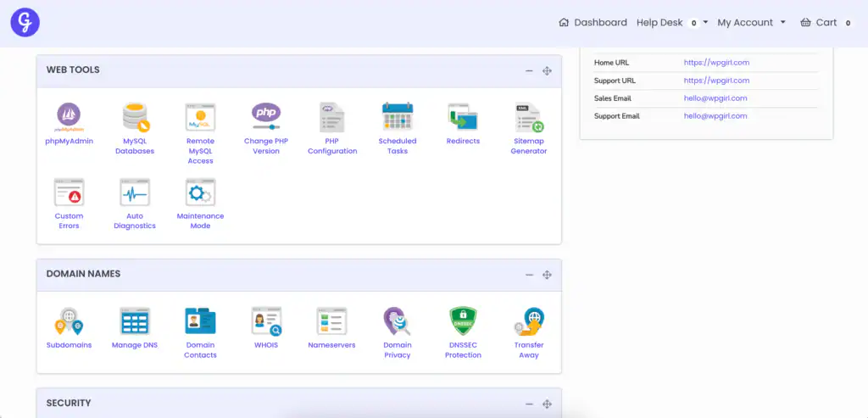The image size is (868, 418).
Task: Open the Cart menu item
Action: (826, 23)
